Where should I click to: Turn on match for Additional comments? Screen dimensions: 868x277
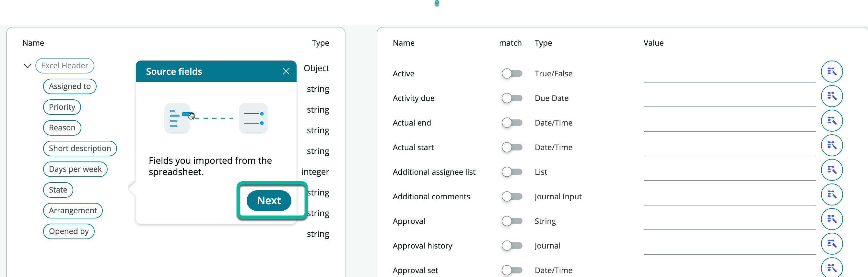pyautogui.click(x=511, y=196)
